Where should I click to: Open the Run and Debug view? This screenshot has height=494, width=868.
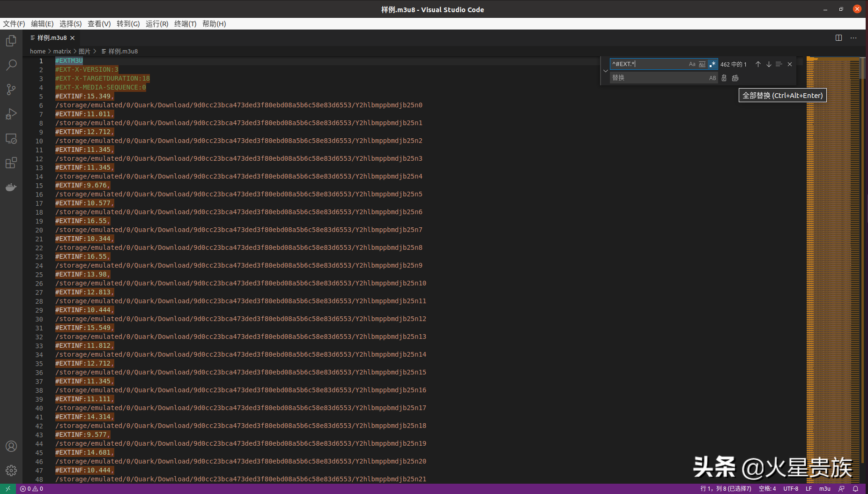(x=11, y=114)
